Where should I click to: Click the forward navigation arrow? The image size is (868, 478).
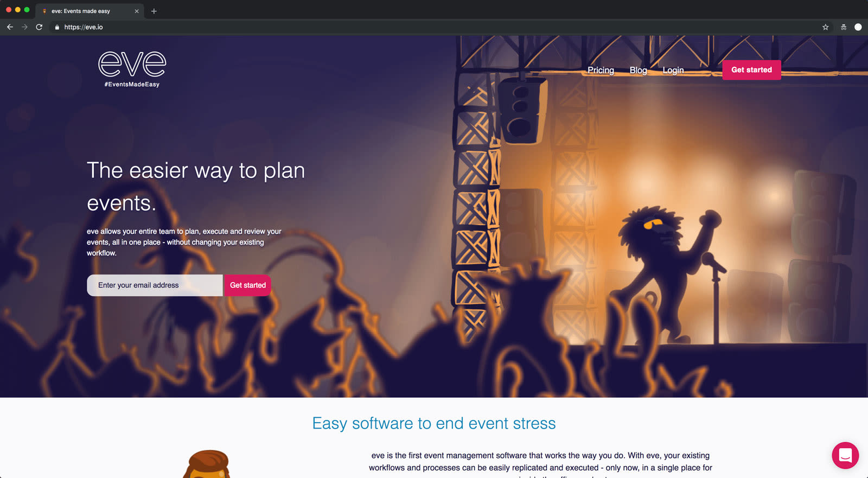click(x=24, y=27)
